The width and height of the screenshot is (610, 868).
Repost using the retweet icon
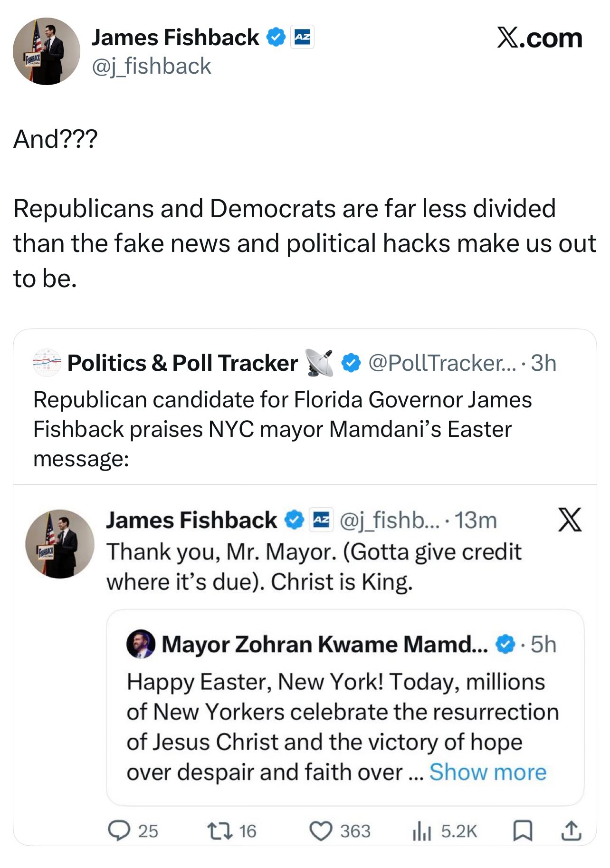pyautogui.click(x=219, y=831)
